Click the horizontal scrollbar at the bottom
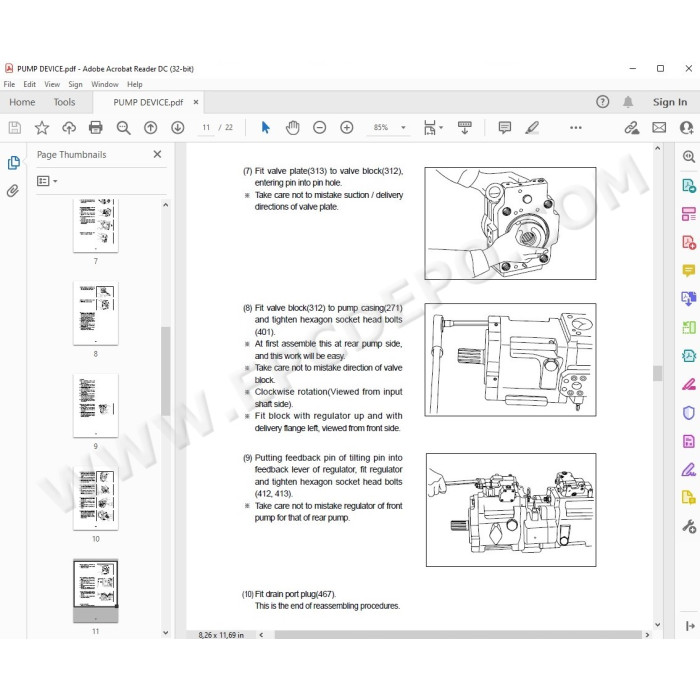Screen dimensions: 700x700 (458, 635)
